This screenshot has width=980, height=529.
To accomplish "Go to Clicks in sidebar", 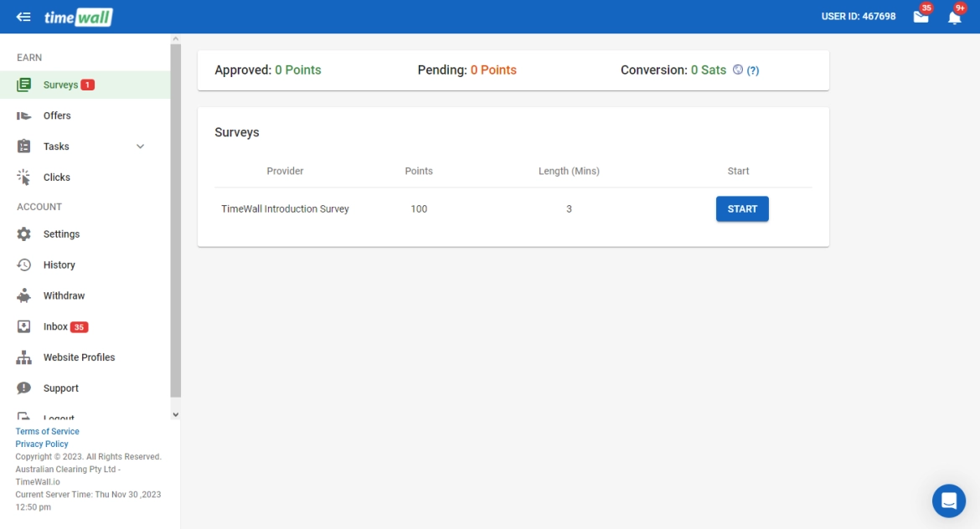I will pyautogui.click(x=57, y=177).
